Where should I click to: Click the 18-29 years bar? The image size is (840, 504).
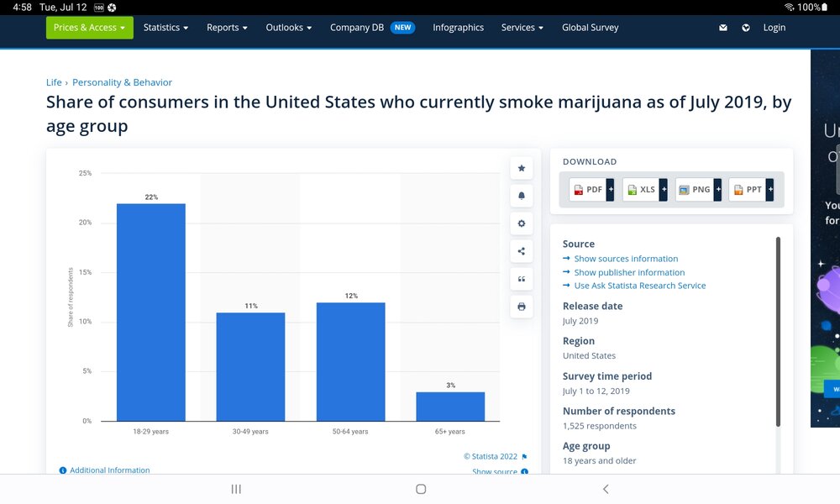[151, 312]
